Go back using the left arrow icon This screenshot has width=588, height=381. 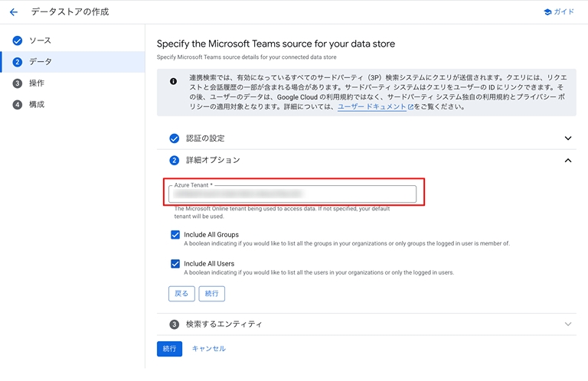point(14,12)
